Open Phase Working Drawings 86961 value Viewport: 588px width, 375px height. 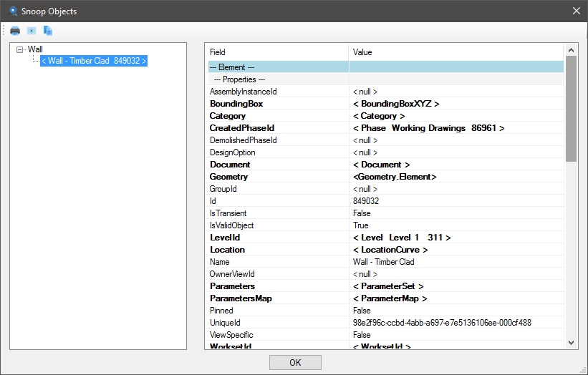coord(428,128)
